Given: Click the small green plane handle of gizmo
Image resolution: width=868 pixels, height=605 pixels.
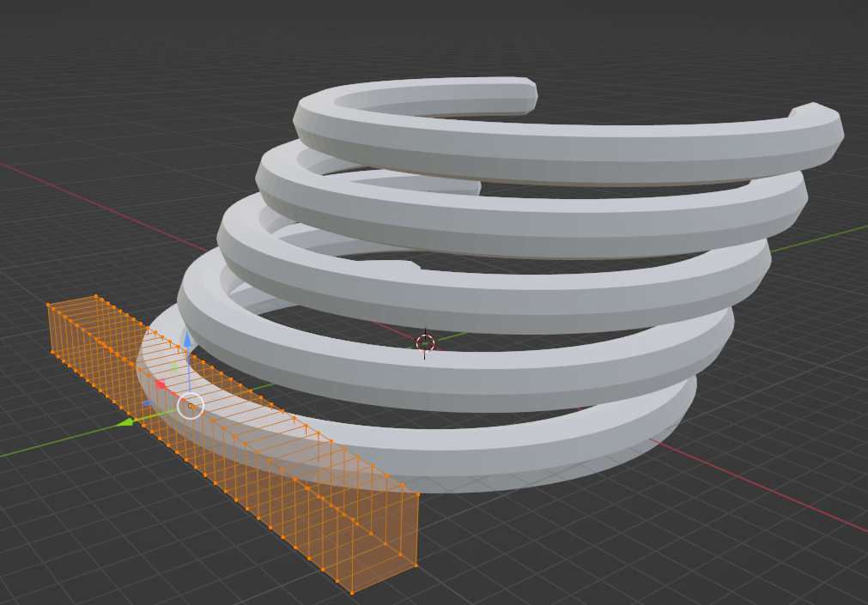Looking at the screenshot, I should pos(174,367).
